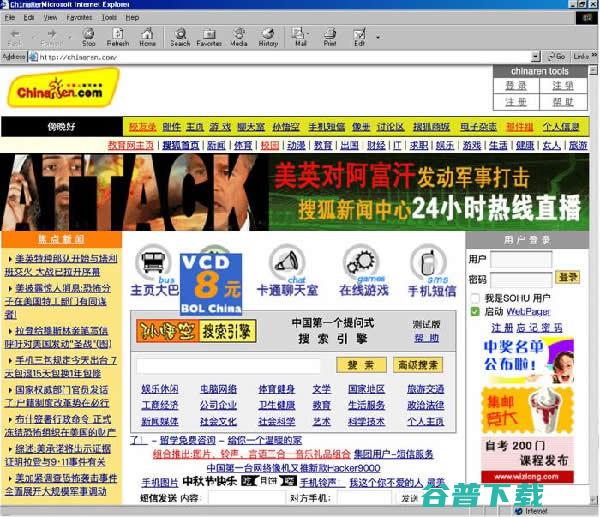Open the 卡通聊天室 chat icon
This screenshot has width=600, height=517.
(x=287, y=270)
